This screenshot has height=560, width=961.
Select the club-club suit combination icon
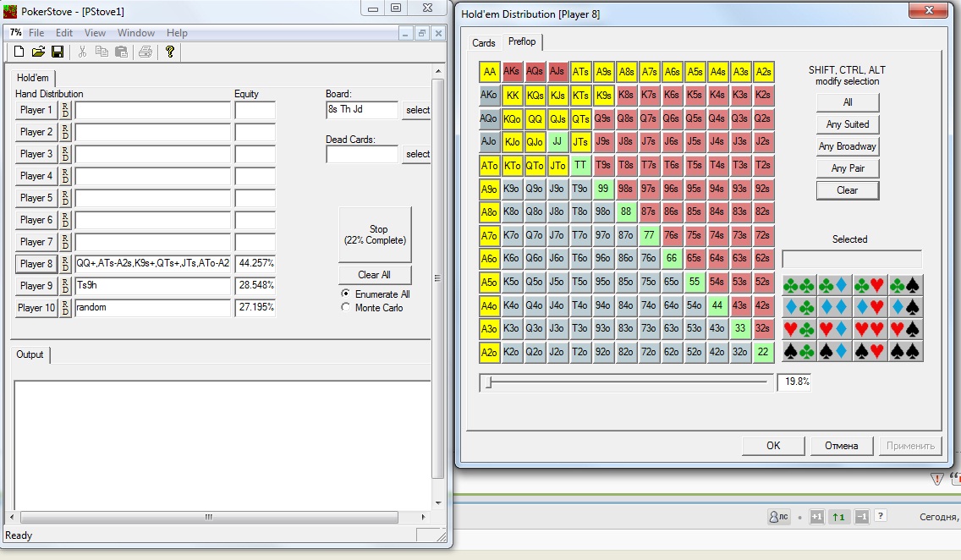799,286
